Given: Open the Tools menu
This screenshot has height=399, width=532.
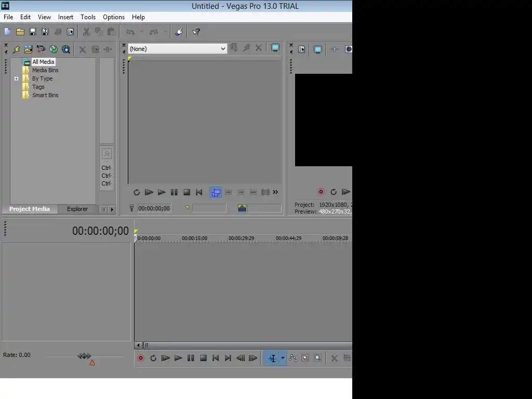Looking at the screenshot, I should pyautogui.click(x=88, y=17).
